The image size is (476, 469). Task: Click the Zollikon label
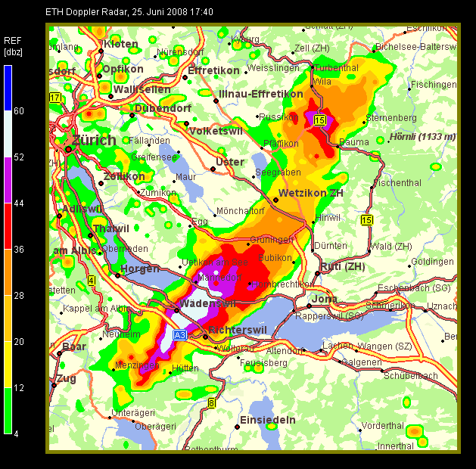(x=124, y=176)
